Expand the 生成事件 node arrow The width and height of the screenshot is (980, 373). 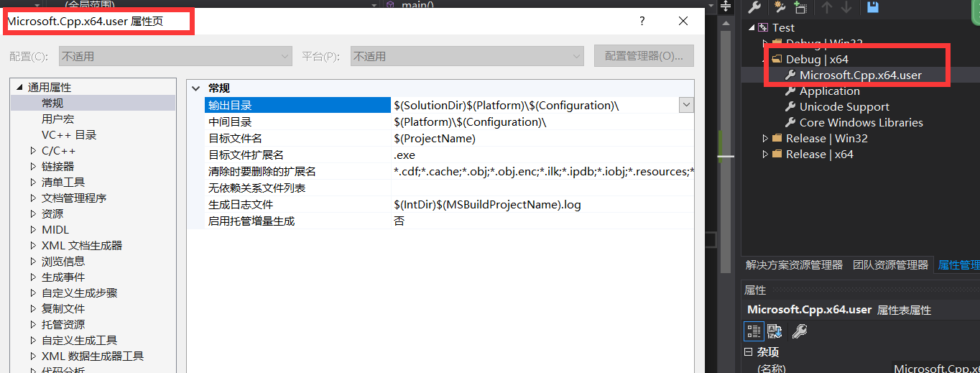(x=33, y=277)
